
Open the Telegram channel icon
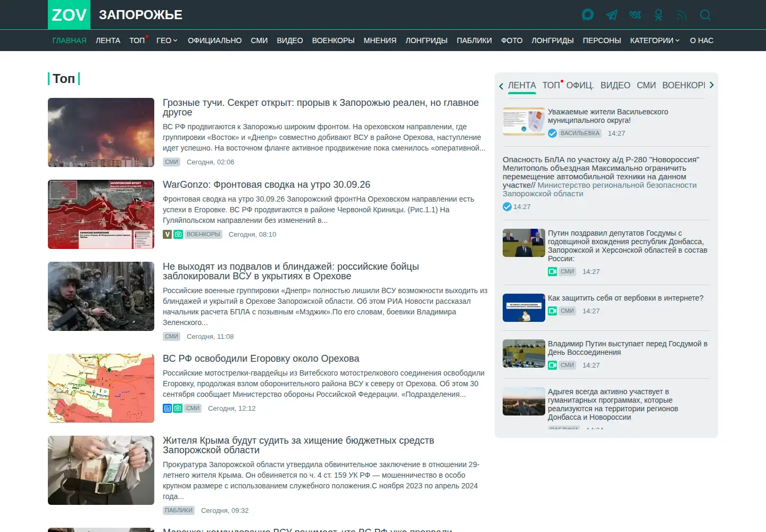click(612, 15)
